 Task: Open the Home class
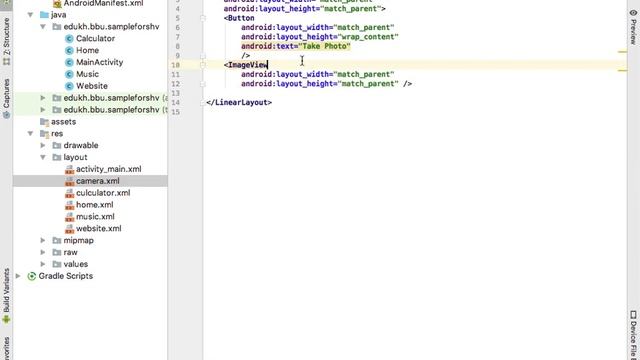pos(87,50)
